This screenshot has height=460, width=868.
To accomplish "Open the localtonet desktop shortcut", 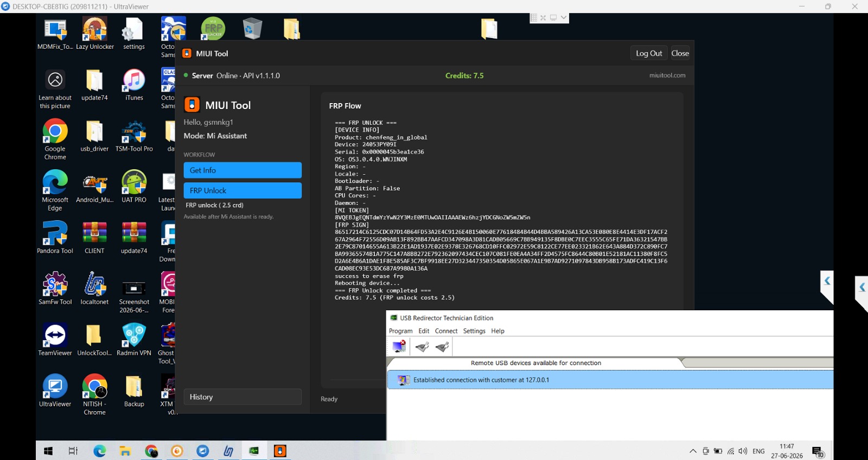I will (94, 289).
